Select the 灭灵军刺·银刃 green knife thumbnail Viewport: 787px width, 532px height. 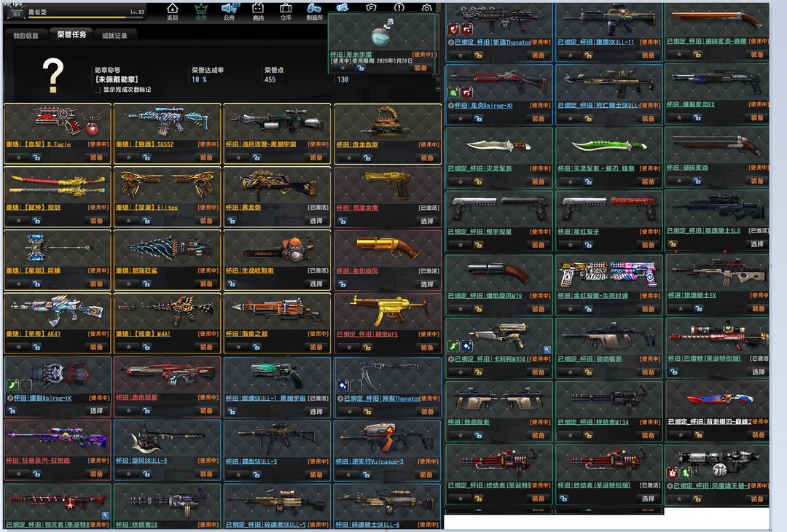click(608, 146)
